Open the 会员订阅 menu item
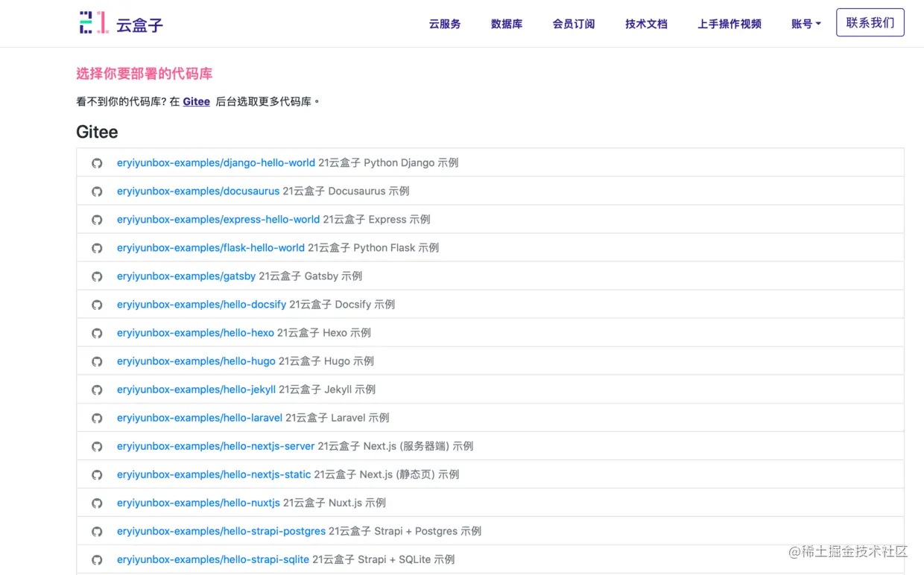This screenshot has height=575, width=924. pyautogui.click(x=574, y=23)
